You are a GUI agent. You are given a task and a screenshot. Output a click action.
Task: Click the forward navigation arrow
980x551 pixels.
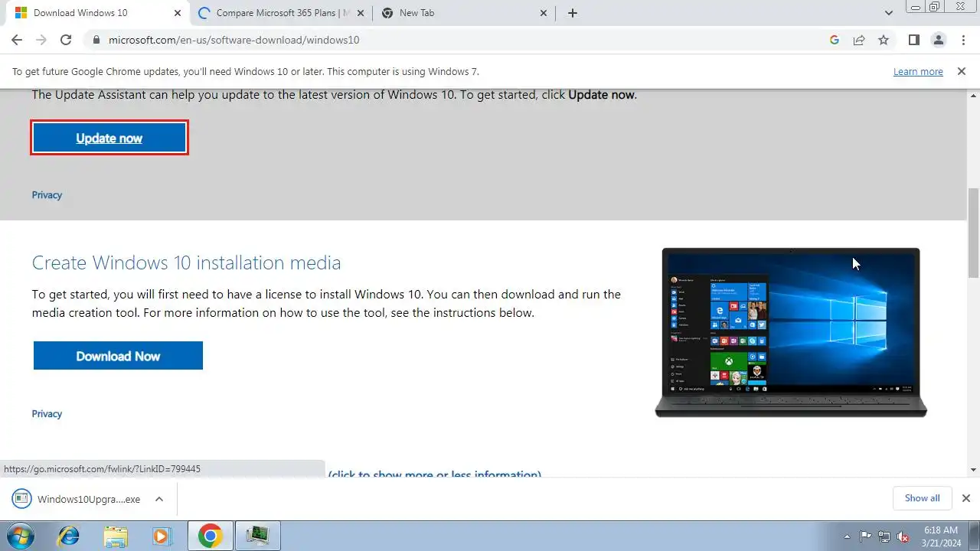click(x=41, y=40)
